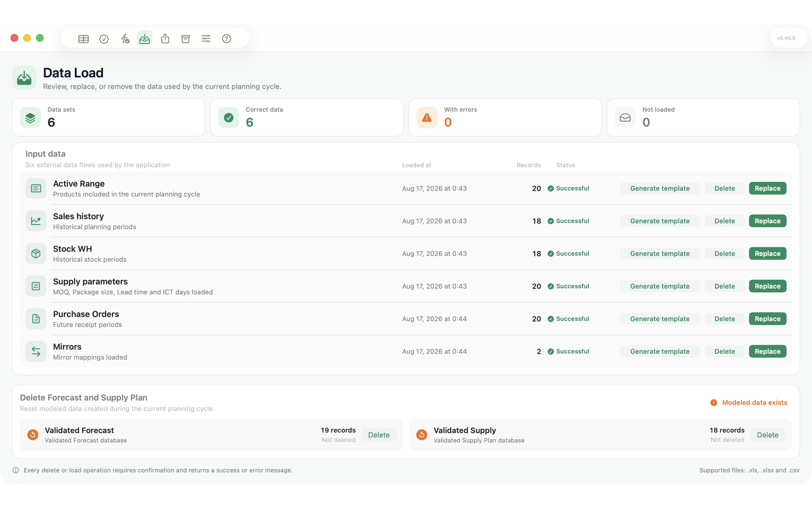Replace the Stock WH data
812x508 pixels.
(767, 254)
